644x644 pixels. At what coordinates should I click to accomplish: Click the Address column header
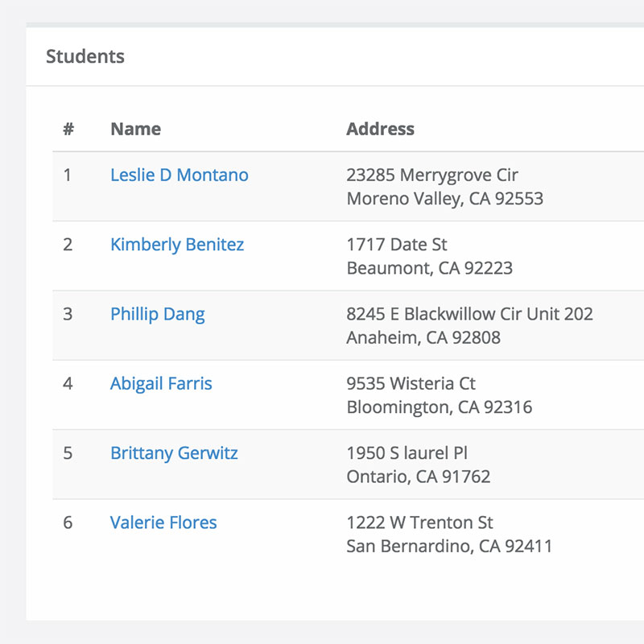pyautogui.click(x=380, y=129)
